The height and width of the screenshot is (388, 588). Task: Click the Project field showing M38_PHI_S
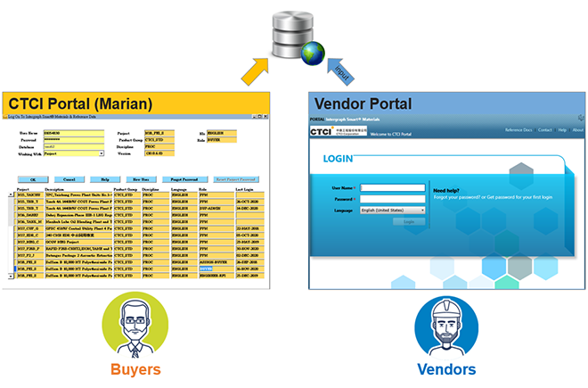159,133
